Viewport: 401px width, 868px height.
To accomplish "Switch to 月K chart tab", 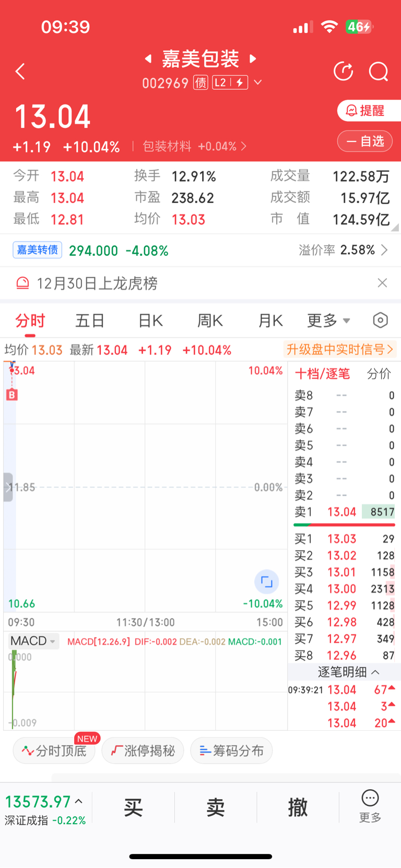I will [x=270, y=320].
